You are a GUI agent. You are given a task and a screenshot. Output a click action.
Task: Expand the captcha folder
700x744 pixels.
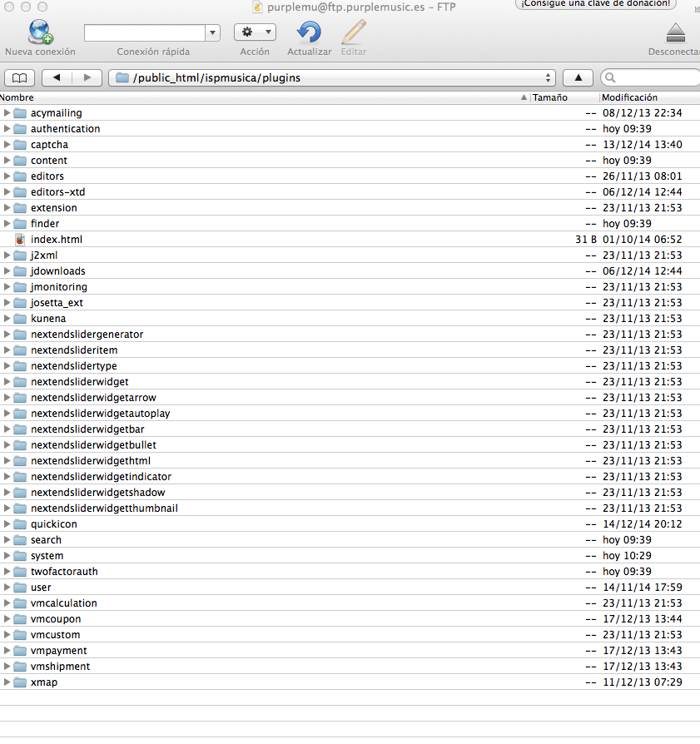[x=7, y=144]
